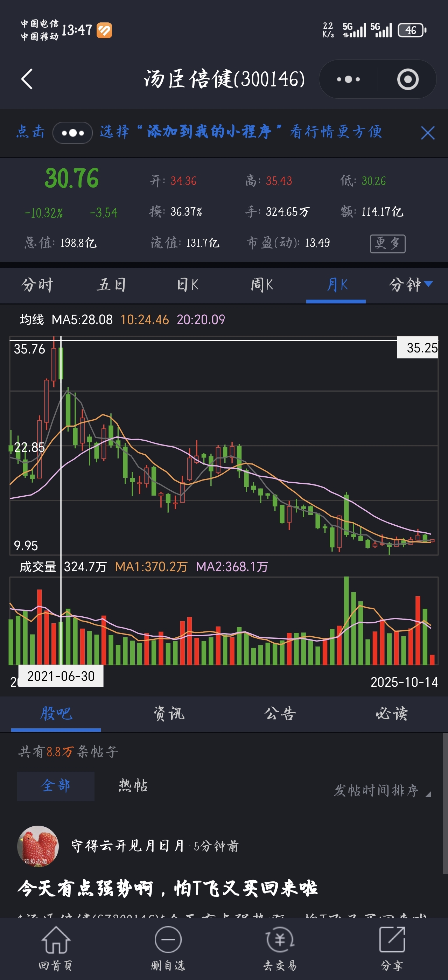Viewport: 448px width, 980px height.
Task: Switch to the 五日 chart tab
Action: point(111,285)
